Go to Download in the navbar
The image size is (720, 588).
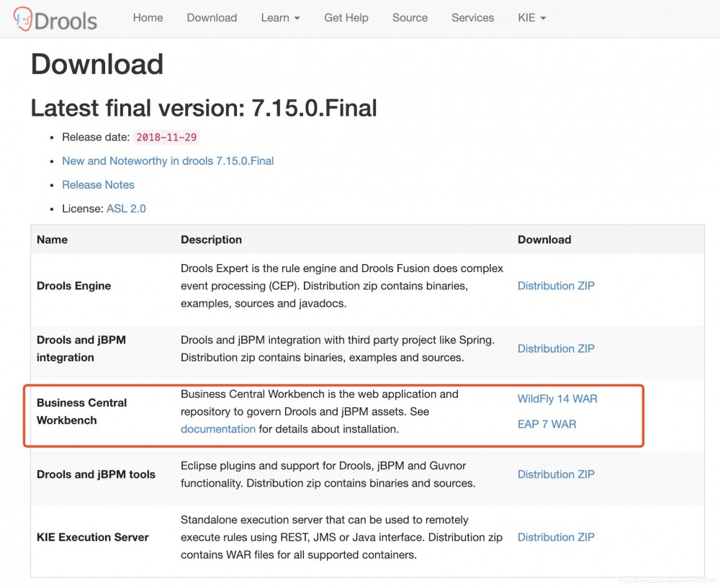point(212,18)
